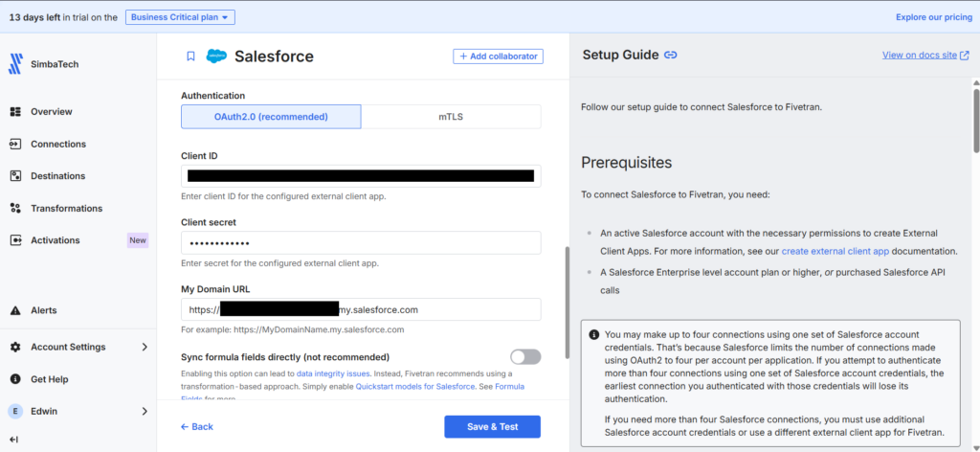Toggle Sync formula fields directly switch
This screenshot has width=980, height=452.
[525, 357]
